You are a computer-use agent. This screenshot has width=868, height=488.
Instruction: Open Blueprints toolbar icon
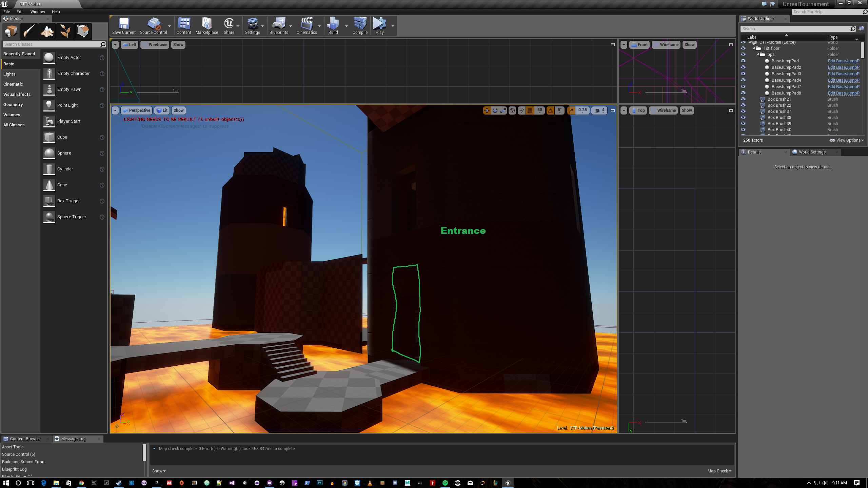pyautogui.click(x=279, y=26)
